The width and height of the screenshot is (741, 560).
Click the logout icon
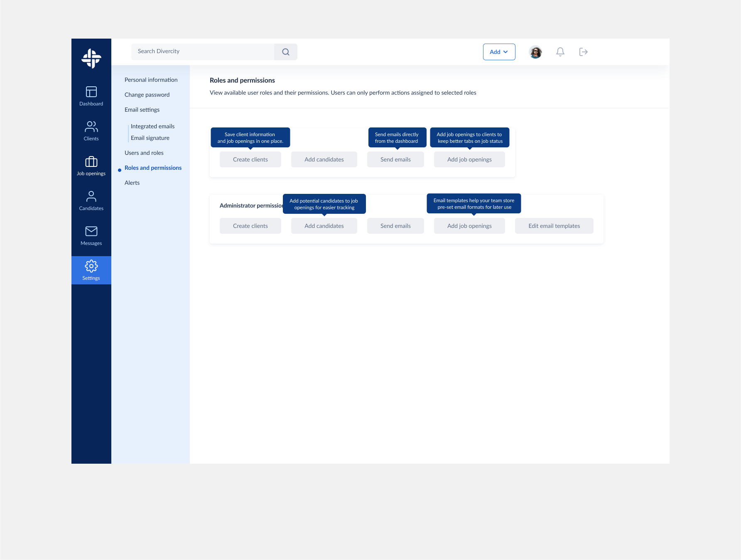pos(584,52)
